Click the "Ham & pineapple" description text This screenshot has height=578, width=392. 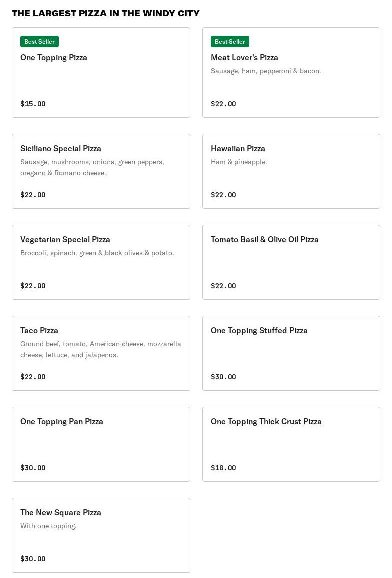[239, 162]
